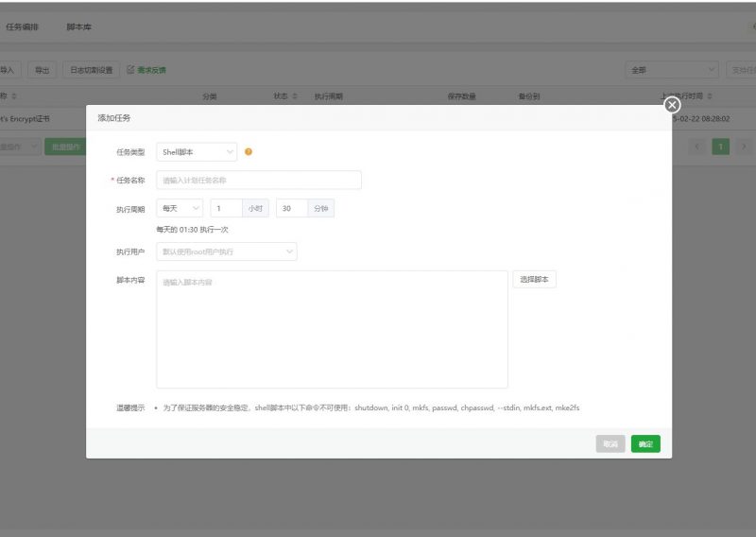Click the 导入 button in background toolbar
Image resolution: width=756 pixels, height=537 pixels.
pyautogui.click(x=9, y=70)
